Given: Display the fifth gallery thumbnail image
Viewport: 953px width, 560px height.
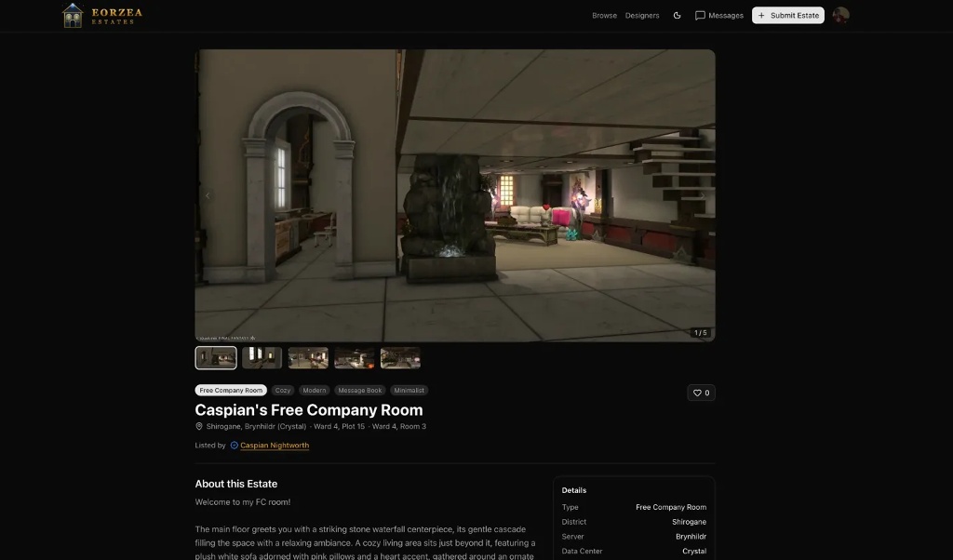Looking at the screenshot, I should tap(400, 358).
